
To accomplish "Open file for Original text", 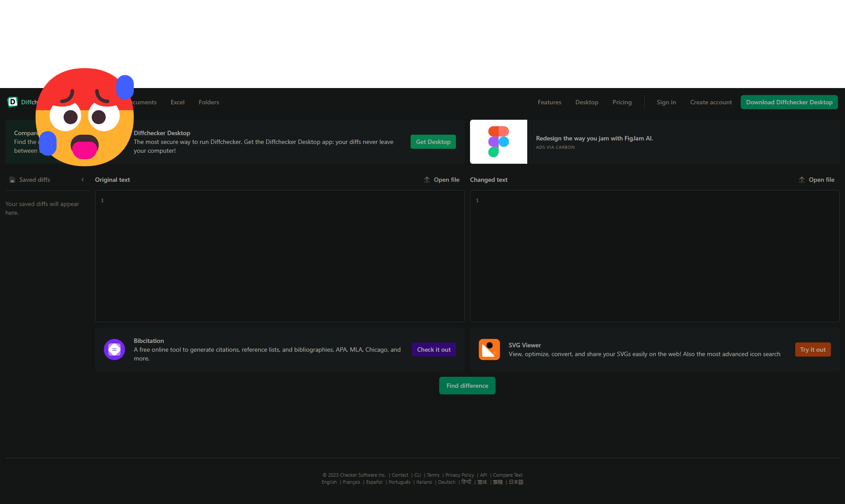I will coord(446,180).
